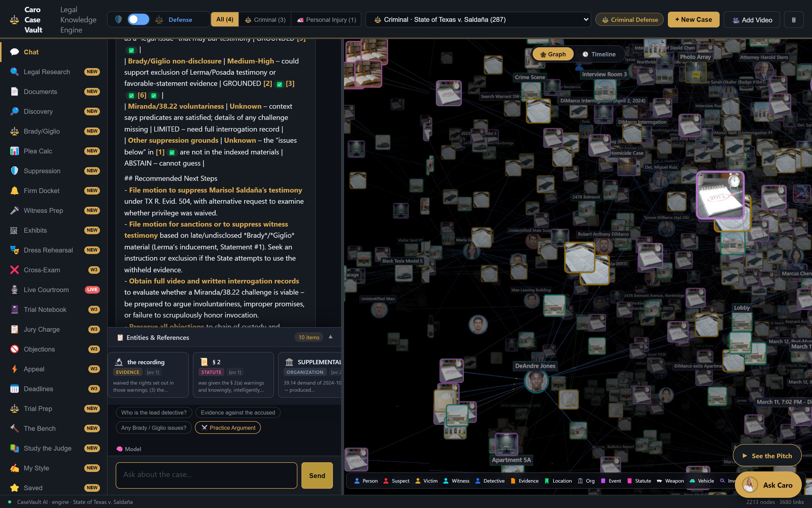Viewport: 812px width, 508px height.
Task: Open My Style writing-hand icon
Action: point(14,468)
